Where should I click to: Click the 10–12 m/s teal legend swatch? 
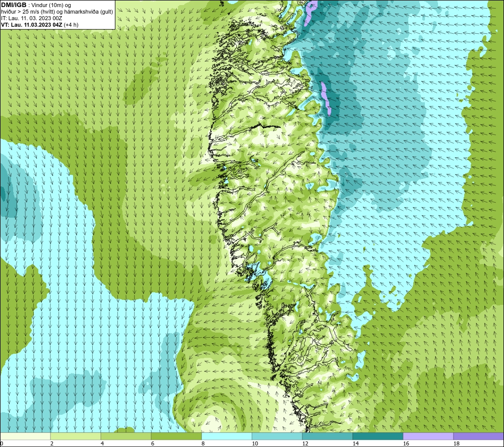pos(277,436)
